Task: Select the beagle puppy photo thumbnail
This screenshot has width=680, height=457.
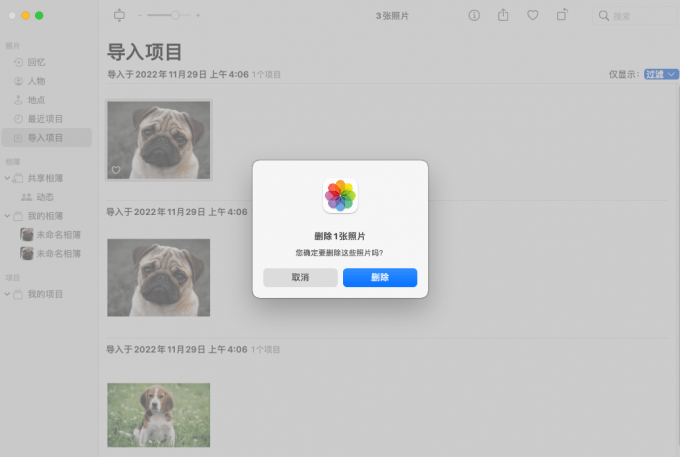Action: point(158,415)
